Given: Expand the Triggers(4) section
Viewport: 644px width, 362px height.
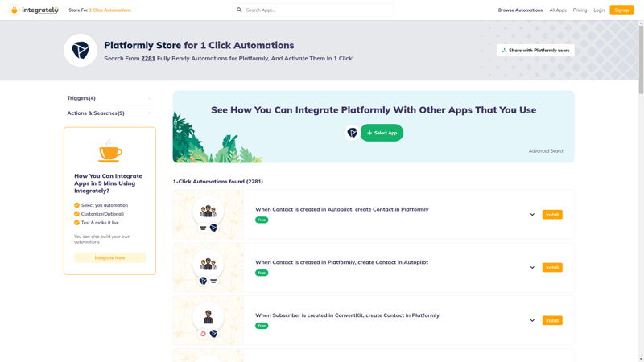Looking at the screenshot, I should tap(109, 98).
